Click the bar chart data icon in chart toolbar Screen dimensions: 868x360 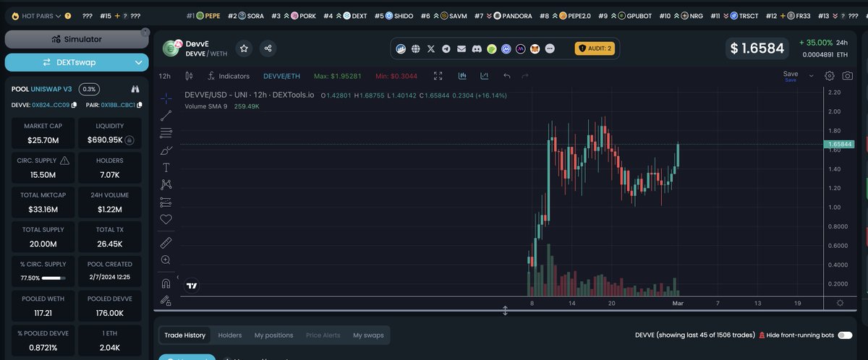(461, 76)
